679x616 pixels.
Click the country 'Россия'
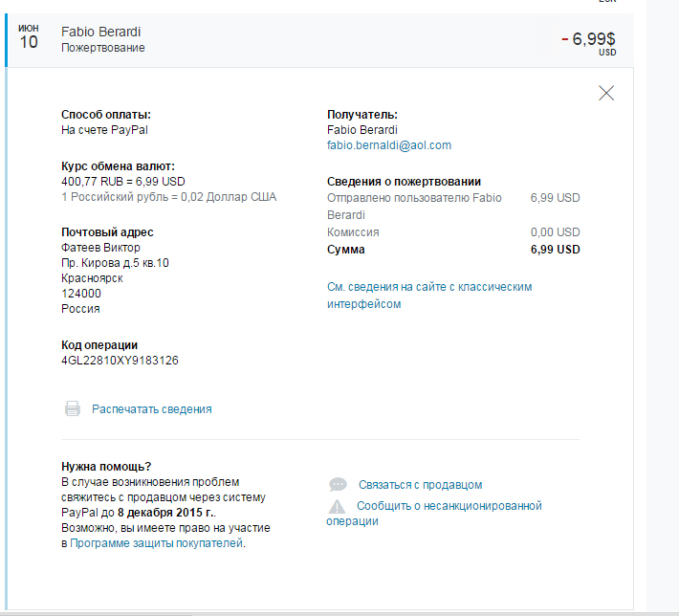(80, 309)
